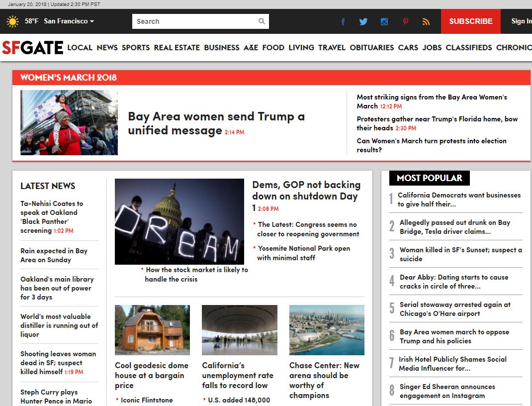Read 'Bay Area women send Trump a unified message'

(216, 123)
